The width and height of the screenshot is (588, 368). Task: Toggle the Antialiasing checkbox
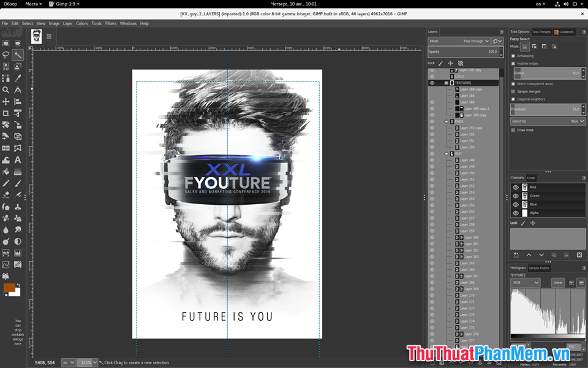513,56
